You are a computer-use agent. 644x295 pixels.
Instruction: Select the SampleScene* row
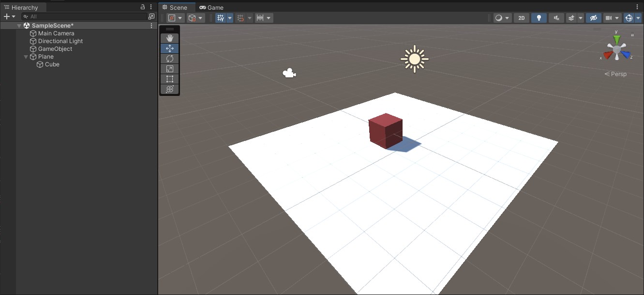tap(79, 26)
